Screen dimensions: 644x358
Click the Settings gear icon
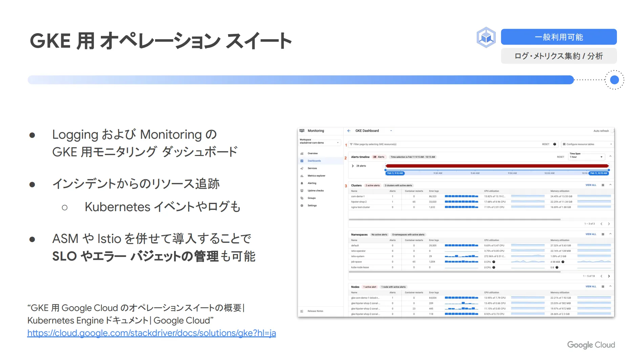point(302,205)
